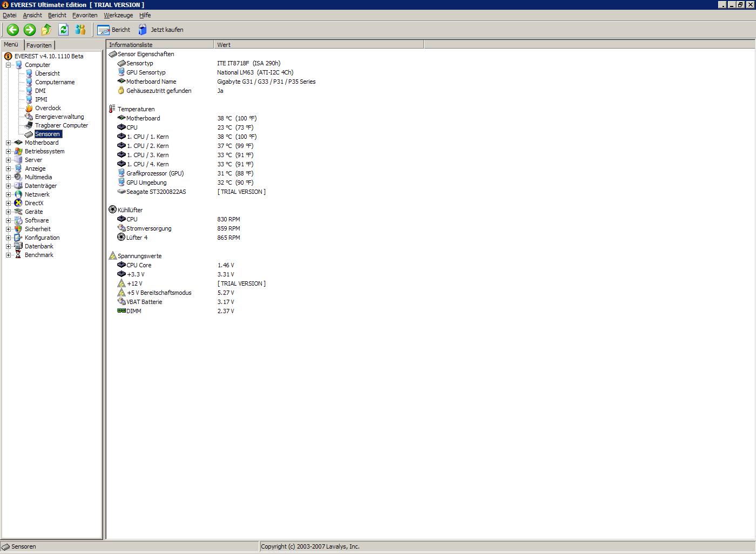756x554 pixels.
Task: Select the Energieverwaltung icon
Action: coord(29,117)
